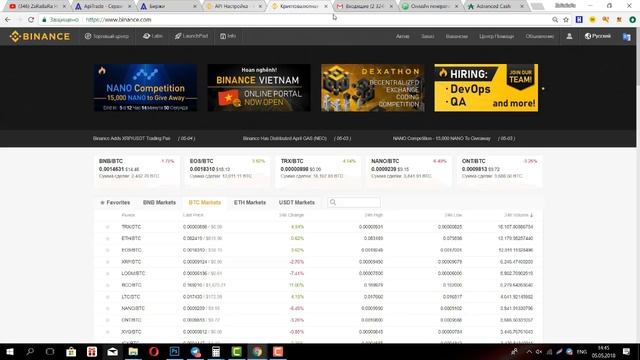Screen dimensions: 640x360
Task: Open the Distributed April GAS (NEO) announcement
Action: click(x=297, y=138)
